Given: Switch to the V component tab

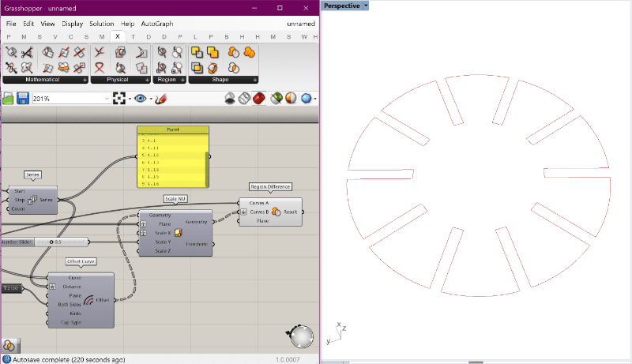Looking at the screenshot, I should click(55, 36).
